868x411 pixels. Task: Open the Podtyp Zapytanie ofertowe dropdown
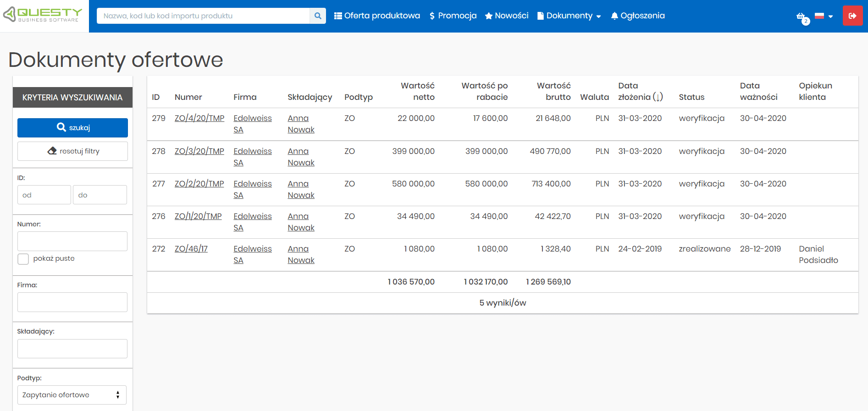click(x=72, y=395)
